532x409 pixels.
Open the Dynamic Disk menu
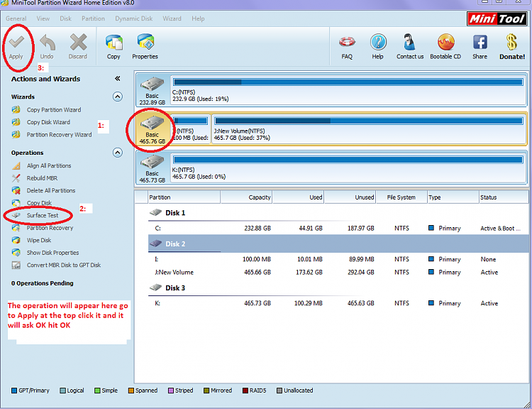pos(133,18)
